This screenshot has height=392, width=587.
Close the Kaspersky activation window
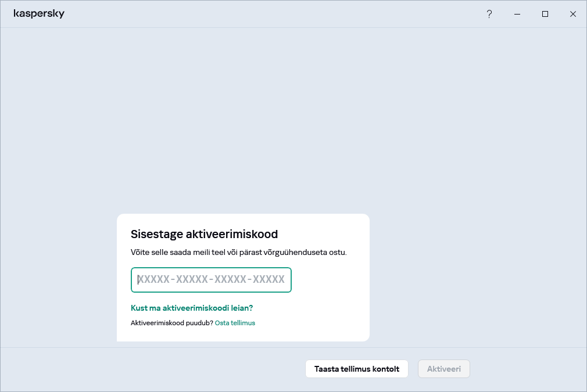[x=573, y=14]
